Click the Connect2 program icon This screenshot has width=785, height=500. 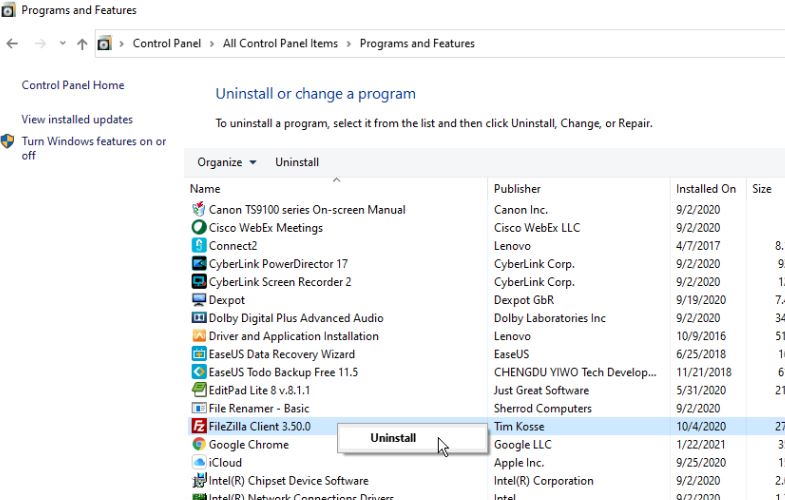[199, 245]
